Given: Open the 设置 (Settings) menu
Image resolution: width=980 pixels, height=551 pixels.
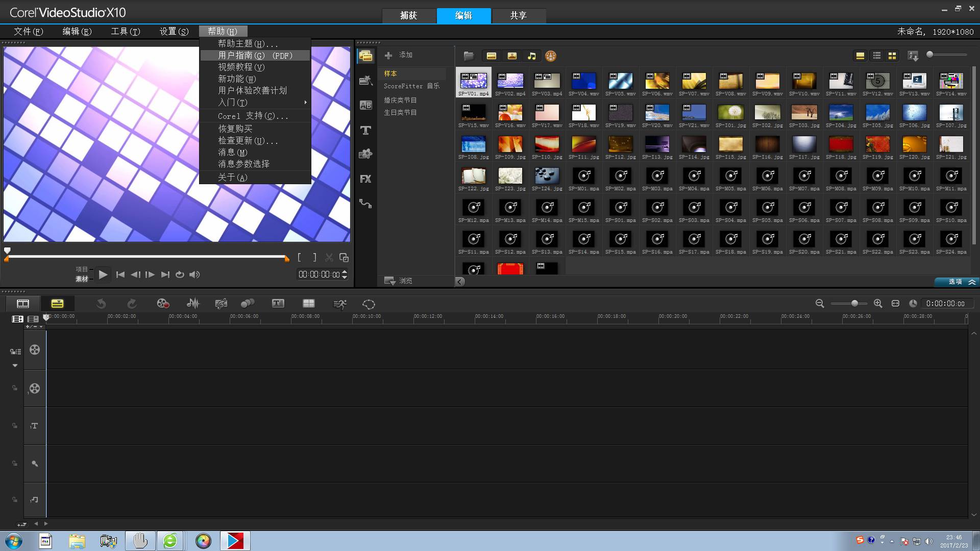Looking at the screenshot, I should click(x=174, y=32).
